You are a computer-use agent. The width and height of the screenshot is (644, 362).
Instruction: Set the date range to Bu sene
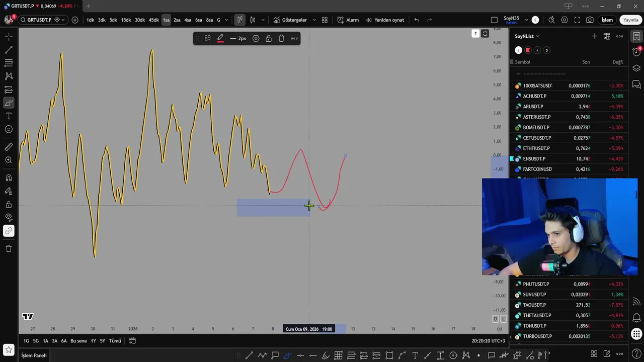click(x=78, y=341)
